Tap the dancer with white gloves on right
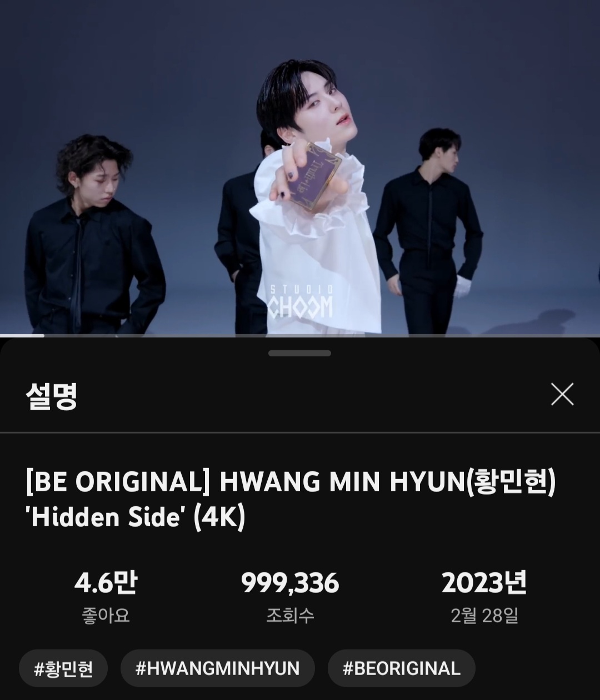Viewport: 600px width, 700px height. [x=429, y=230]
